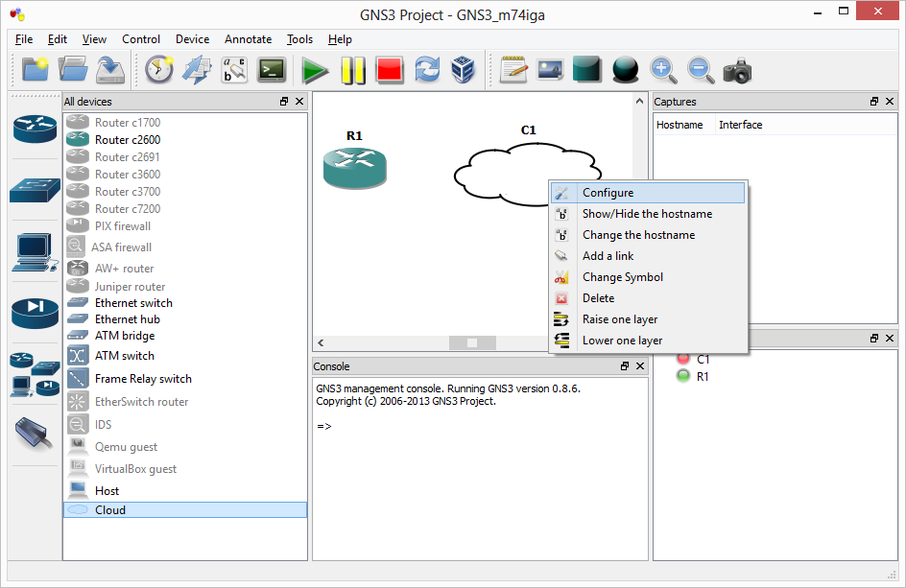Choose Configure from context menu
This screenshot has height=588, width=906.
tap(648, 193)
